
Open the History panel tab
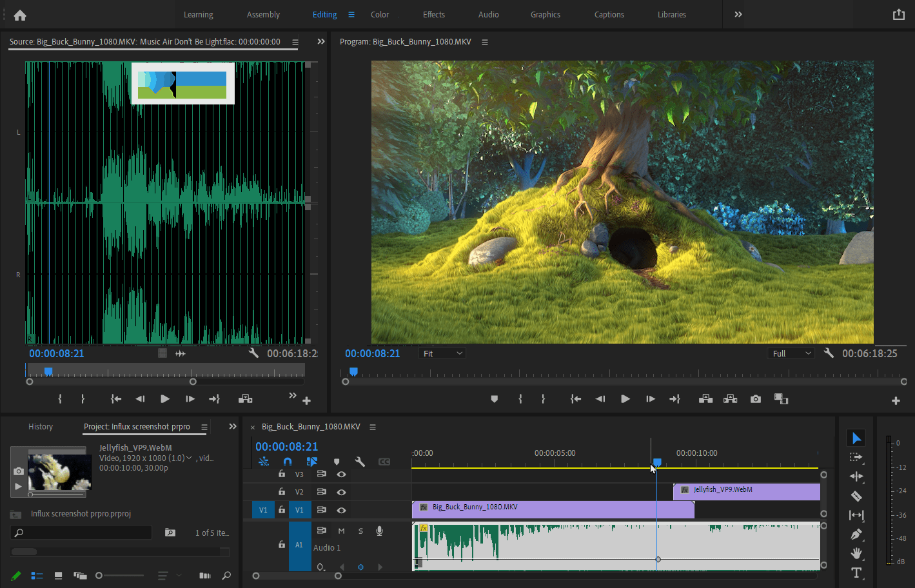[x=41, y=427]
